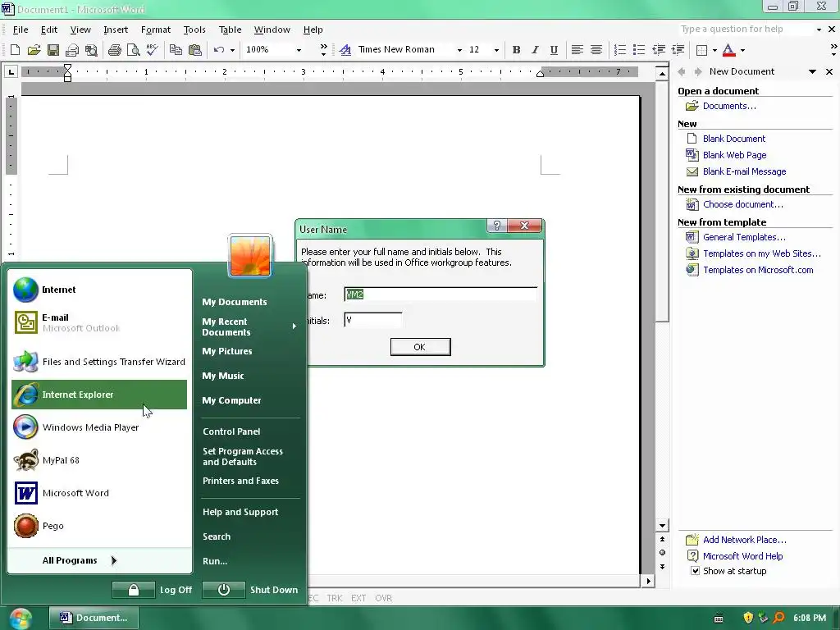This screenshot has height=630, width=840.
Task: Click the Paste clipboard icon
Action: coord(195,50)
